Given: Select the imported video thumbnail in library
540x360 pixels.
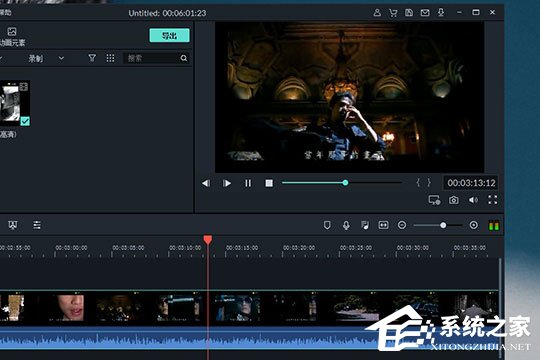Looking at the screenshot, I should click(x=14, y=103).
